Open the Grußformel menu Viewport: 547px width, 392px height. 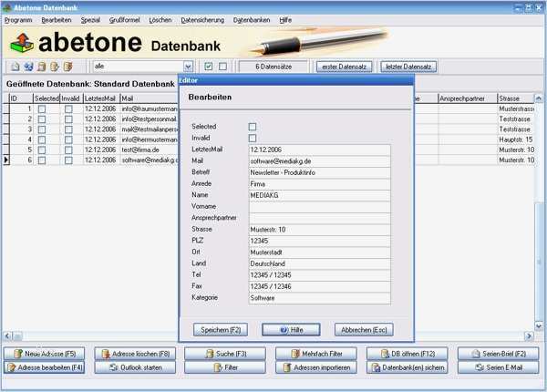124,20
